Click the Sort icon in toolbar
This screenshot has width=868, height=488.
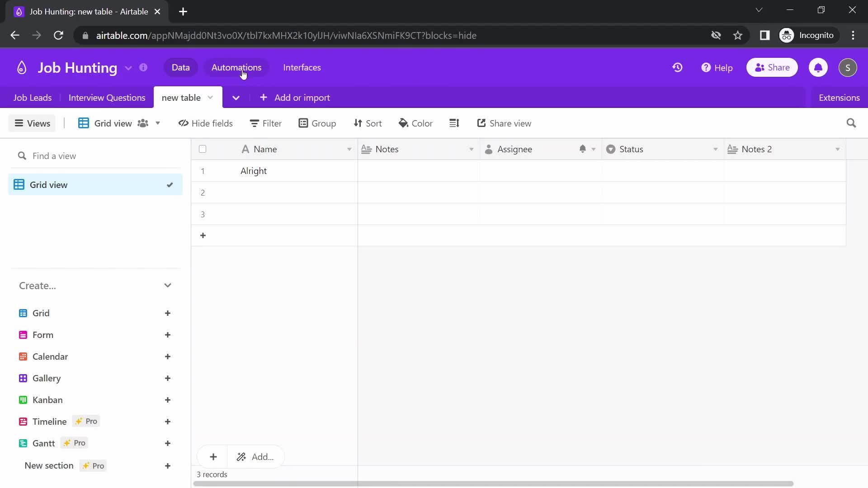[x=367, y=123]
